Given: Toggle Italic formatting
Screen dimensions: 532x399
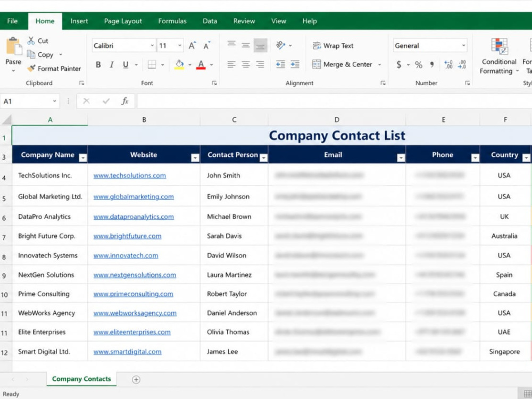Looking at the screenshot, I should click(x=112, y=64).
